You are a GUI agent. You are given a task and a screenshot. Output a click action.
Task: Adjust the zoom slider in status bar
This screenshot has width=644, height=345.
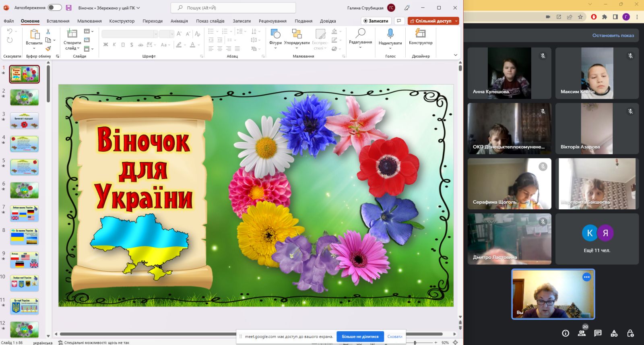tap(415, 343)
